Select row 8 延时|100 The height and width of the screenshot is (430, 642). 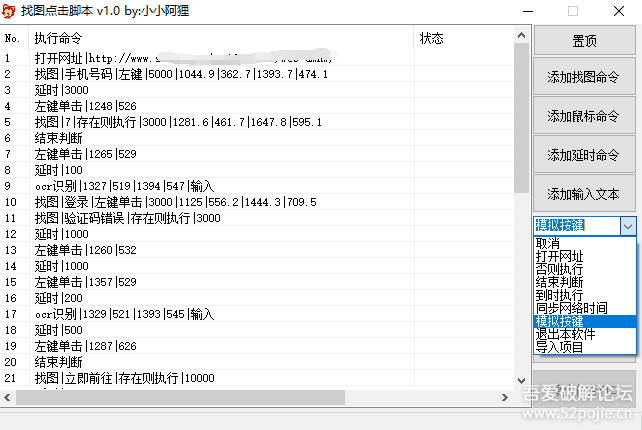pos(257,170)
